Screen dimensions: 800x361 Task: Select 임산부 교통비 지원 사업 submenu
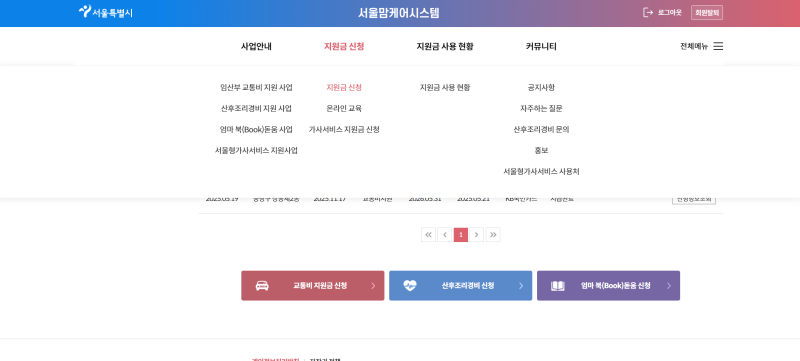point(256,88)
